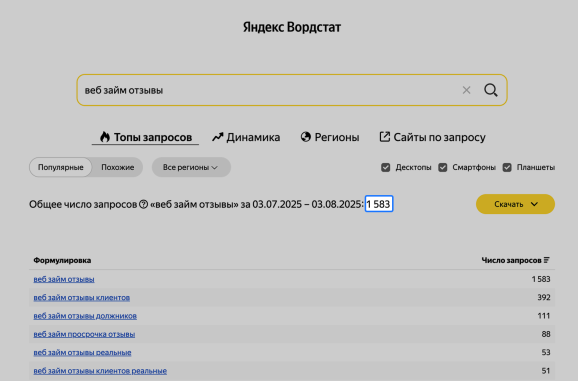Click the sort icon next to Число запросов
The height and width of the screenshot is (381, 578).
point(547,260)
